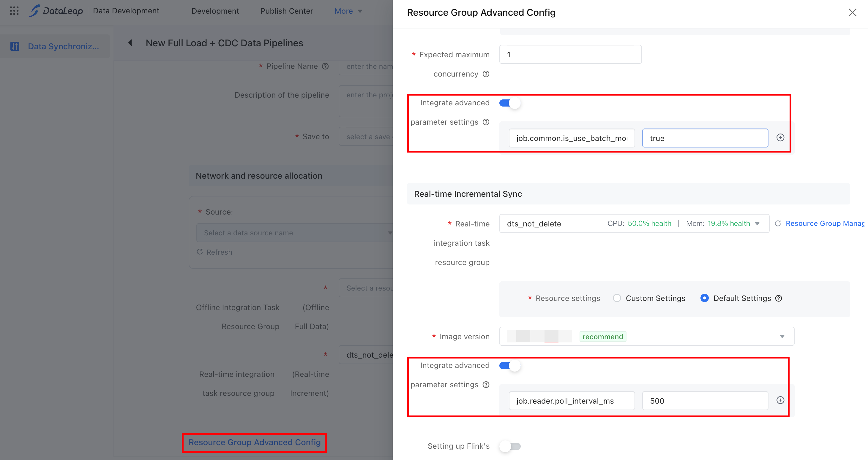Click the Expected maximum concurrency input field
The width and height of the screenshot is (868, 460).
570,55
